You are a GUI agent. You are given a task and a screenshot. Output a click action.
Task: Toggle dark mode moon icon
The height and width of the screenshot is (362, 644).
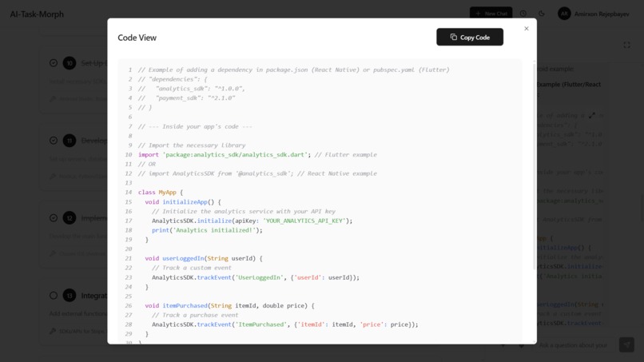(541, 14)
